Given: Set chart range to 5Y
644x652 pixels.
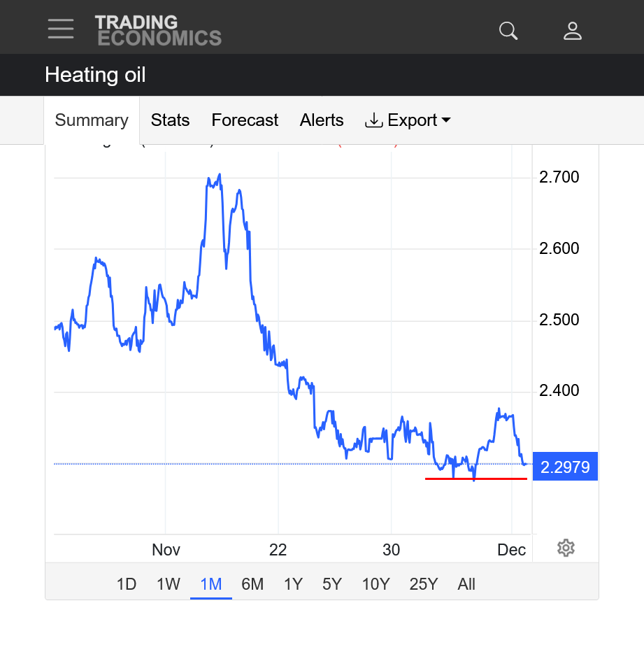Looking at the screenshot, I should click(332, 584).
